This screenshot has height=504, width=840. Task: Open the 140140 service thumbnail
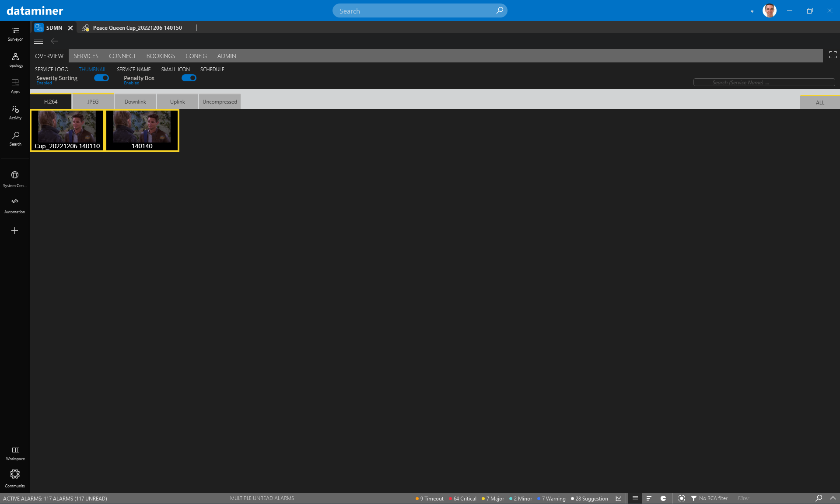142,130
